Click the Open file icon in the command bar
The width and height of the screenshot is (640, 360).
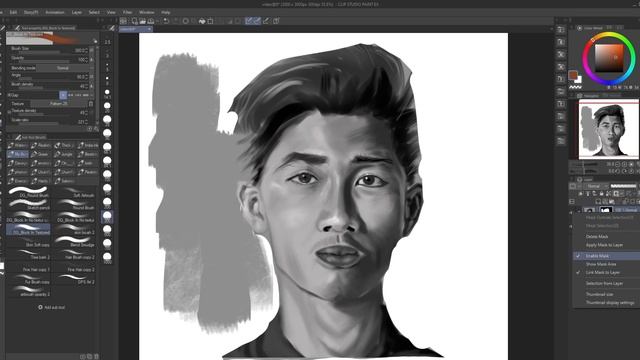(x=142, y=21)
